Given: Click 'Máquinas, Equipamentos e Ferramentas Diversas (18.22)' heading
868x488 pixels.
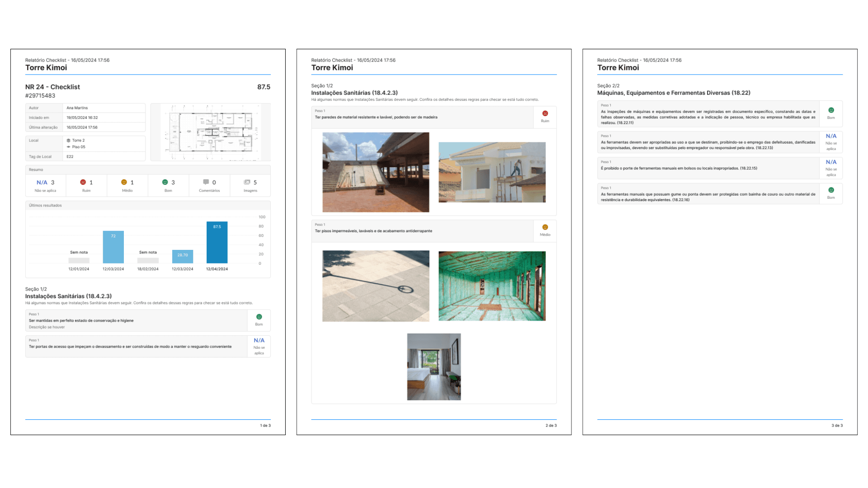Looking at the screenshot, I should pos(674,93).
